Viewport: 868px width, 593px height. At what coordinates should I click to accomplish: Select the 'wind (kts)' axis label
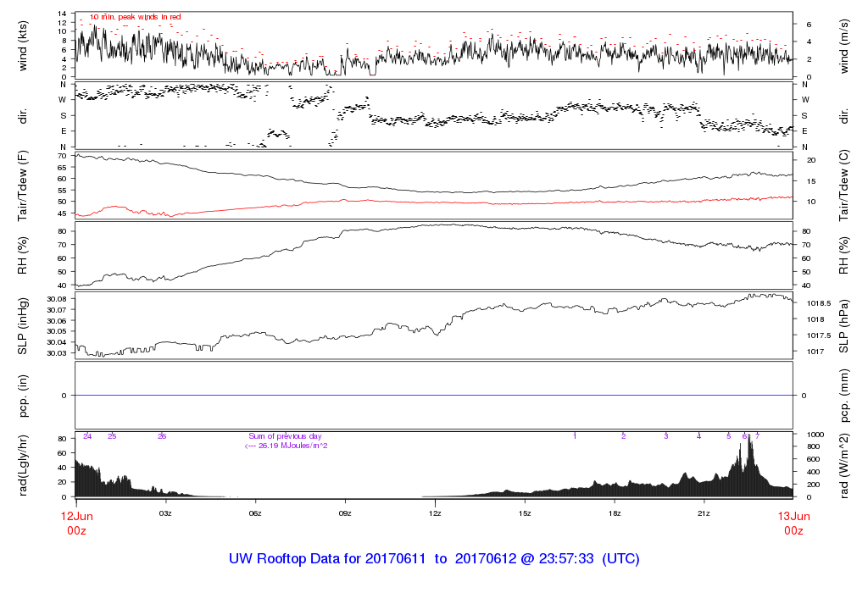pyautogui.click(x=23, y=46)
